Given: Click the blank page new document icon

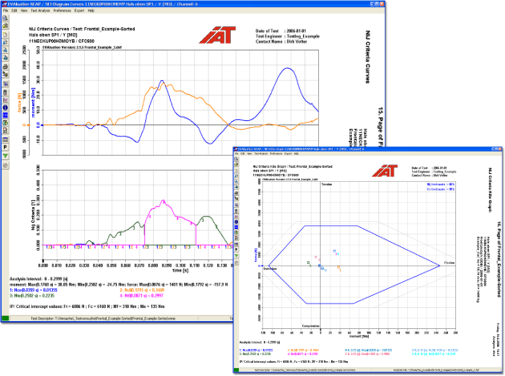Looking at the screenshot, I should tap(5, 34).
